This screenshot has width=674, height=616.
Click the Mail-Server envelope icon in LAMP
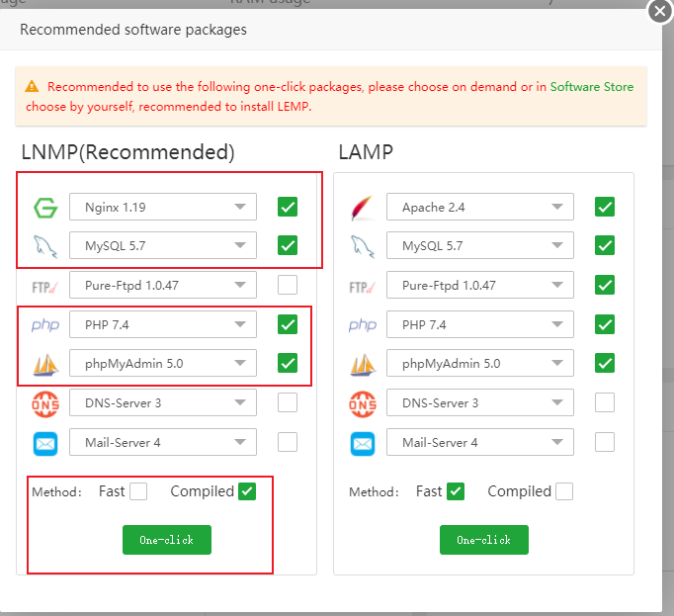coord(363,442)
